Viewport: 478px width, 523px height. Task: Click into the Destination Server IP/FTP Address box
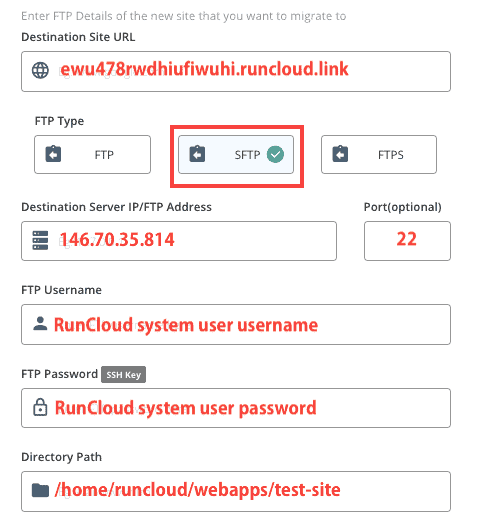(179, 241)
